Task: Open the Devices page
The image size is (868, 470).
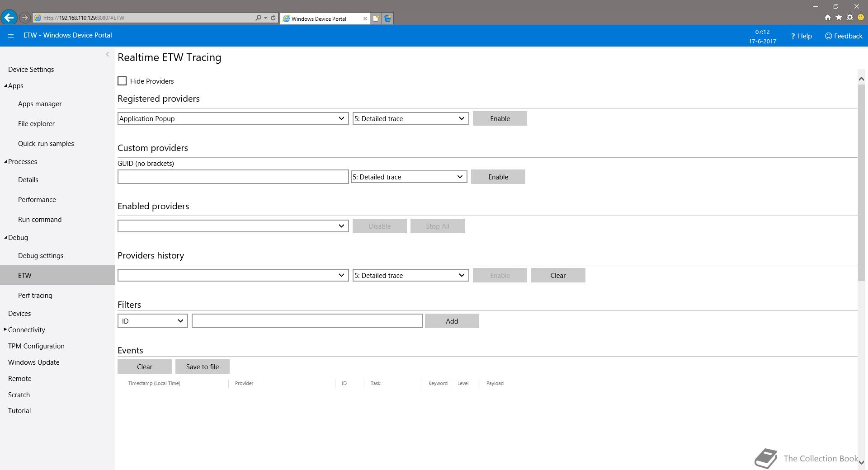Action: coord(19,313)
